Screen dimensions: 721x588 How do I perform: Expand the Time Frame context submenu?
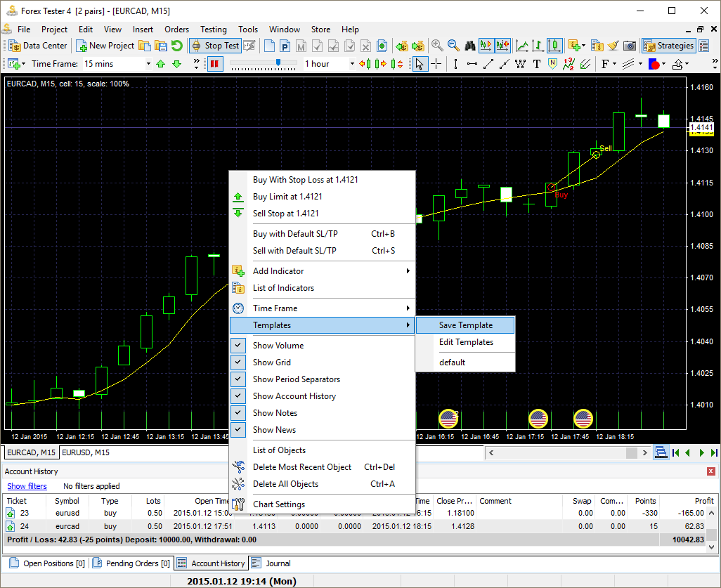[323, 308]
